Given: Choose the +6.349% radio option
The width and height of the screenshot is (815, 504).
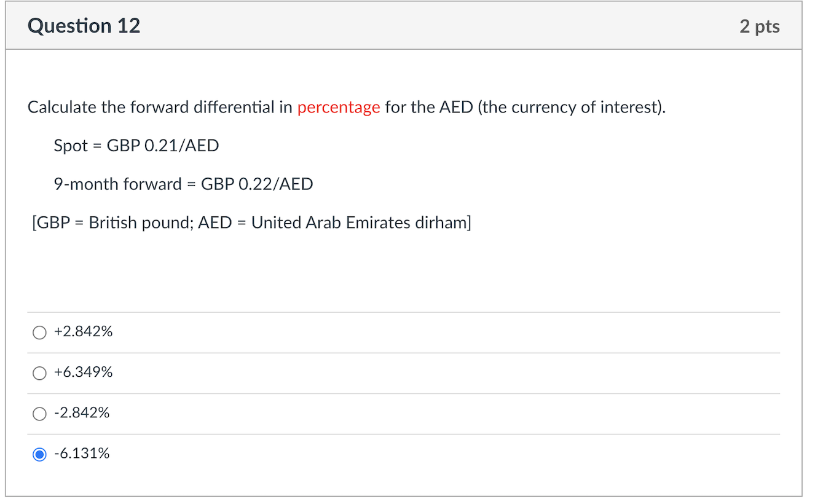Looking at the screenshot, I should [x=39, y=373].
